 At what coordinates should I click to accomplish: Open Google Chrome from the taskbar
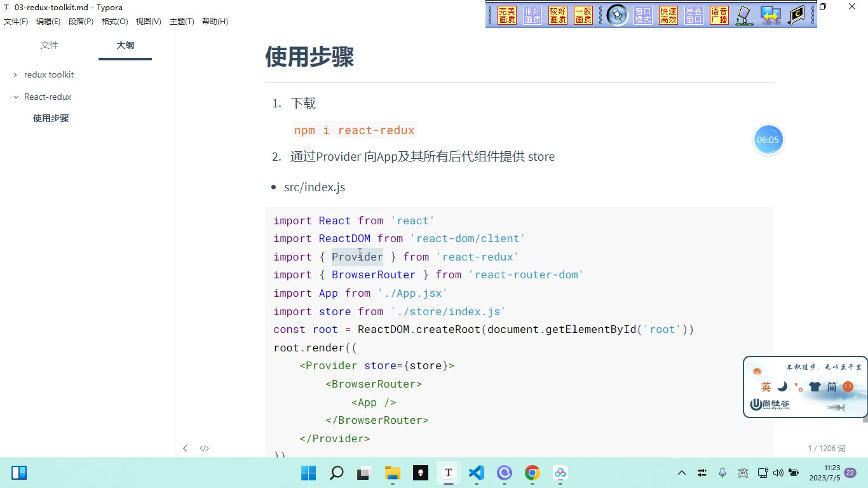coord(532,473)
